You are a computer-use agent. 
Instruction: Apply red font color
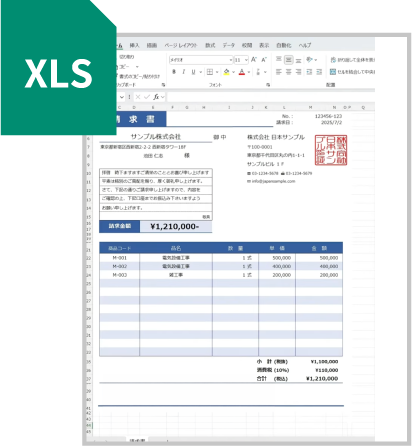click(x=242, y=72)
